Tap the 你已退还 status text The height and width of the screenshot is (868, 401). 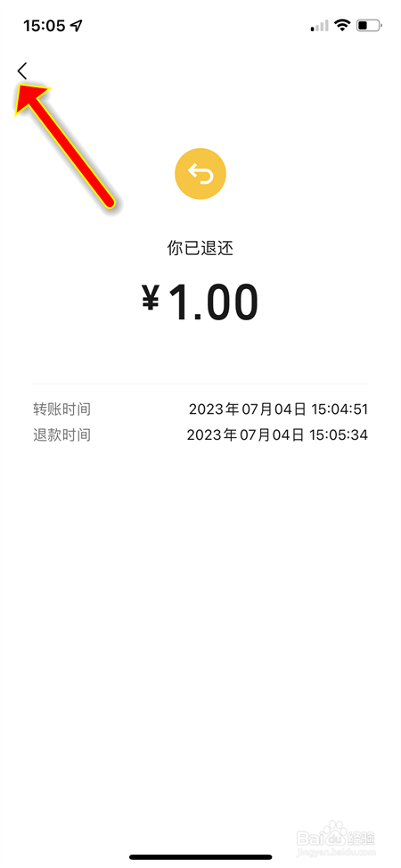click(200, 249)
